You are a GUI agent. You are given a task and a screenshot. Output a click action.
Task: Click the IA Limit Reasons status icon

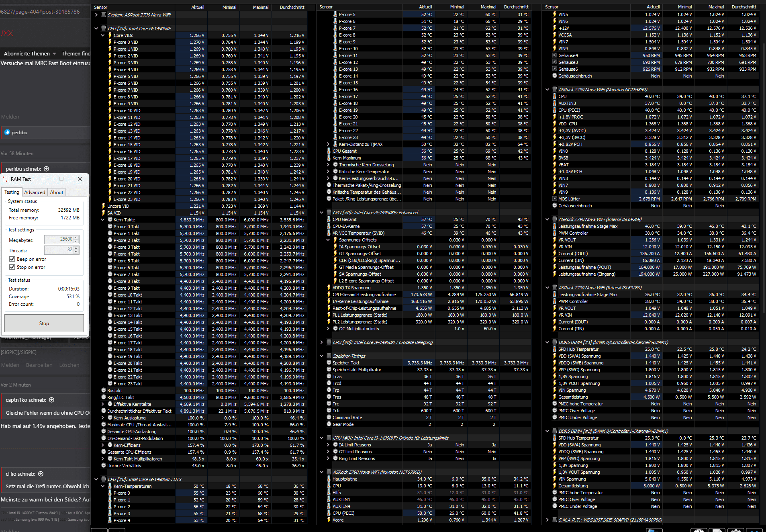pyautogui.click(x=335, y=445)
